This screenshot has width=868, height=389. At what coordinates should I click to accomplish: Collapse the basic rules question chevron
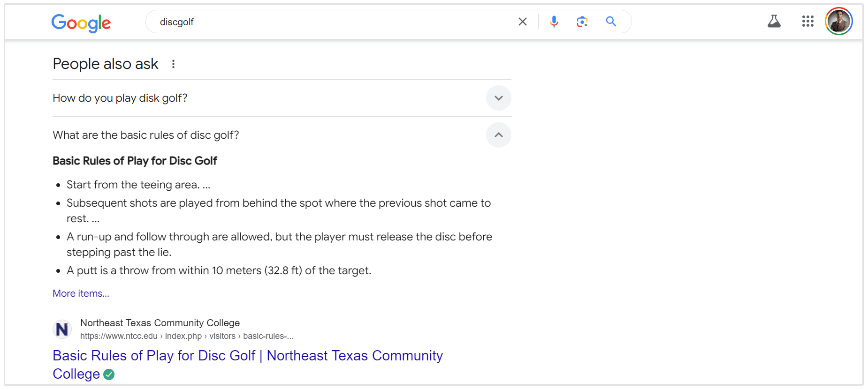[498, 135]
